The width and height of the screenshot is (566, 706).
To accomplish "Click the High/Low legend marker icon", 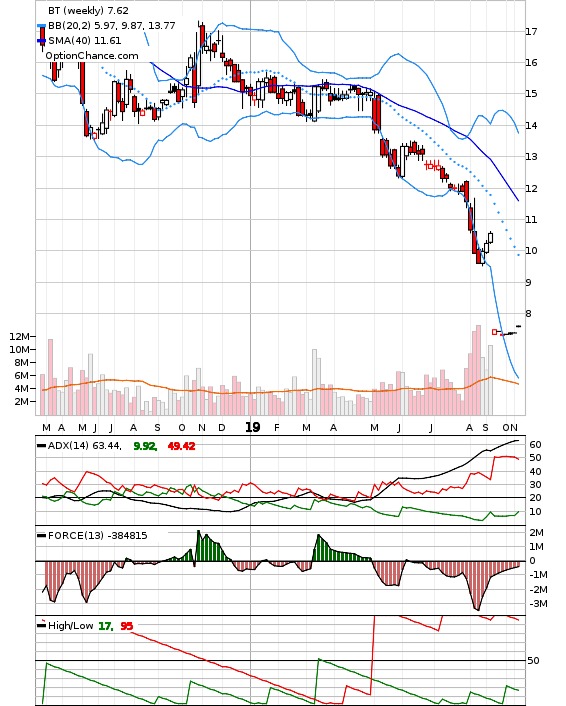I will click(41, 624).
